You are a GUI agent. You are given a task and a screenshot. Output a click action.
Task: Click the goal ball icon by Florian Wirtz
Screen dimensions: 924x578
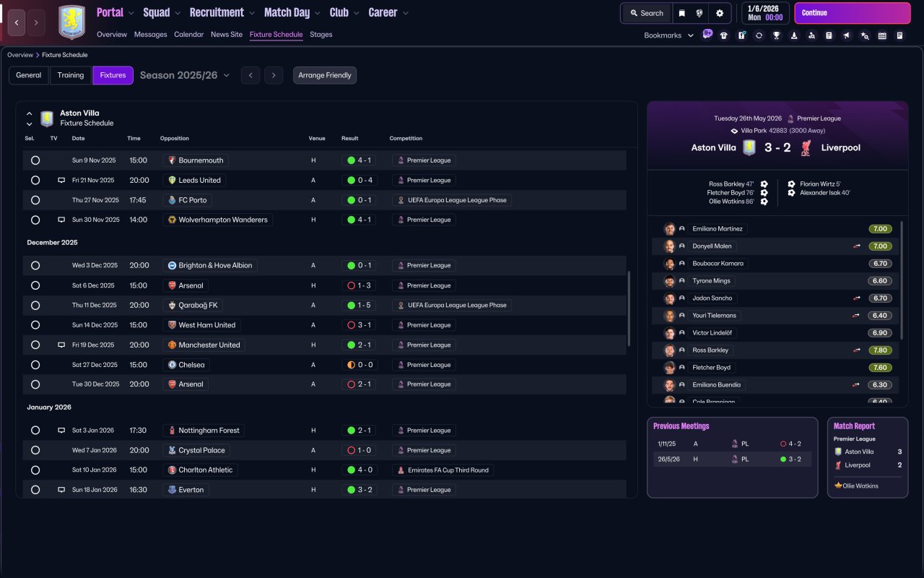tap(791, 184)
